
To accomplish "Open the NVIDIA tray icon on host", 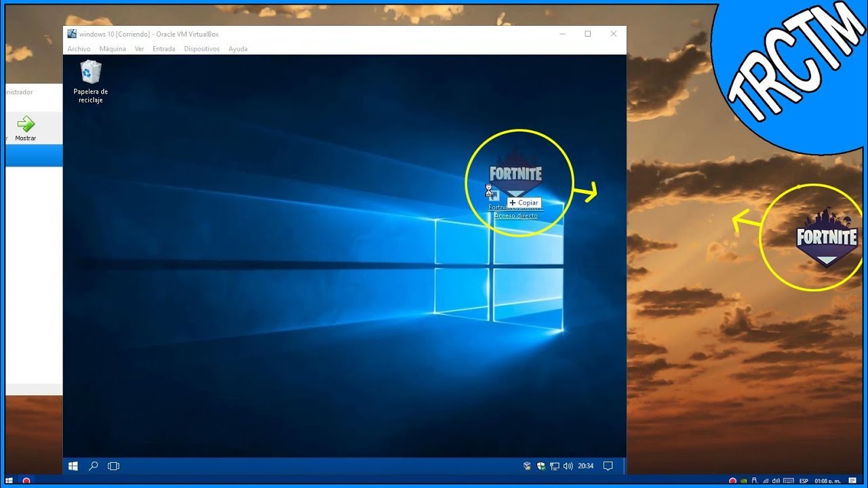I will coord(743,481).
